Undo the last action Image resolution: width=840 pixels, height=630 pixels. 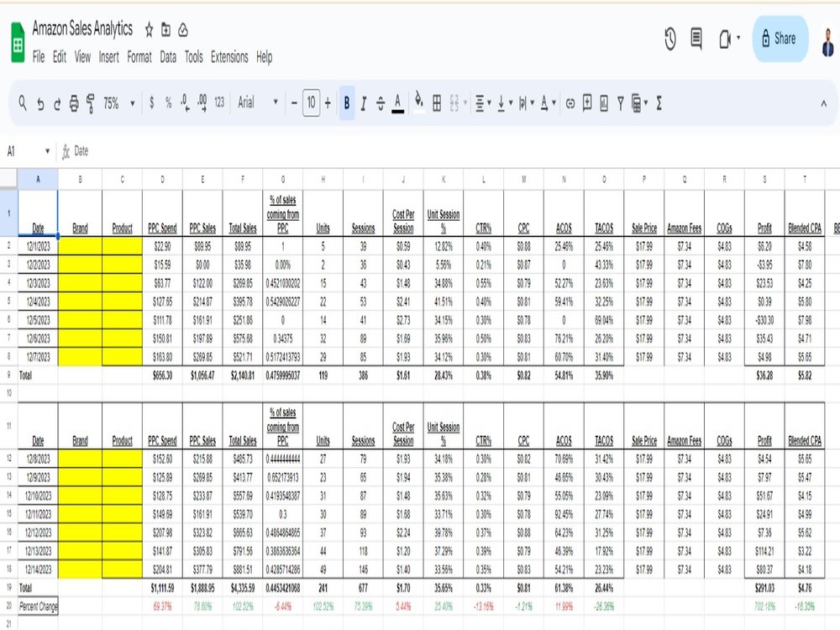click(x=40, y=102)
